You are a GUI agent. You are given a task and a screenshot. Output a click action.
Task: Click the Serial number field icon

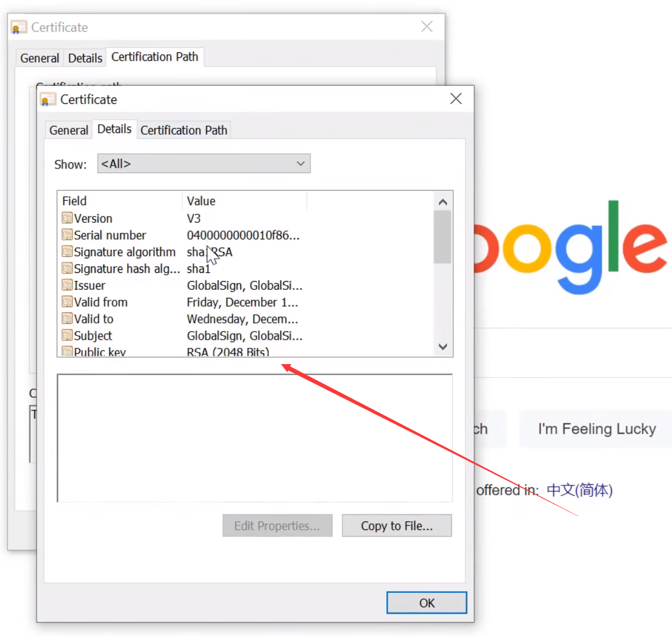[x=67, y=235]
